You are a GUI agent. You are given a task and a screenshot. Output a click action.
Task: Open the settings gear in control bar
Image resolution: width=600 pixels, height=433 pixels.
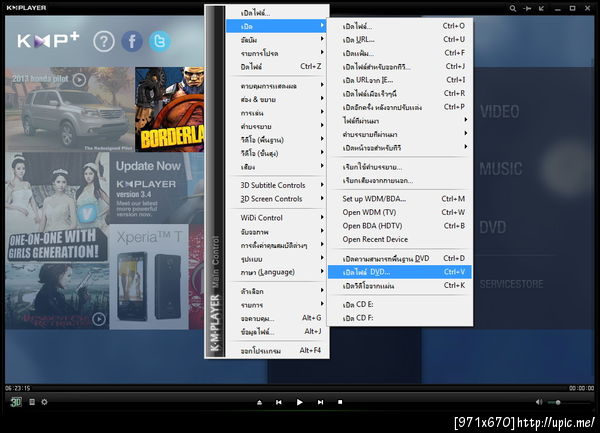coord(44,402)
